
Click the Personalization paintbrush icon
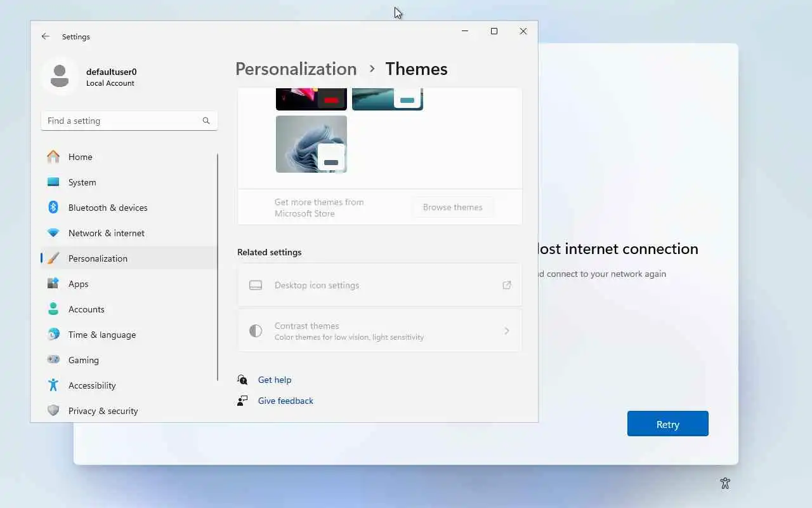click(x=53, y=258)
